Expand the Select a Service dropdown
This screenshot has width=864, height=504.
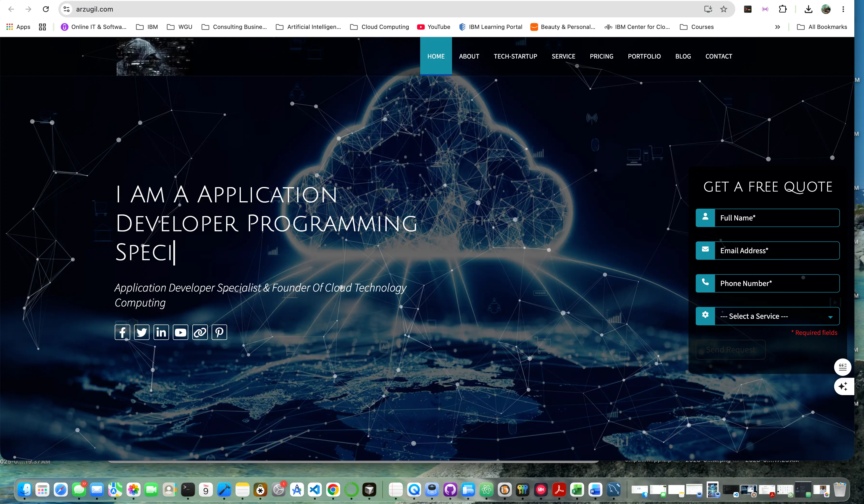(768, 316)
